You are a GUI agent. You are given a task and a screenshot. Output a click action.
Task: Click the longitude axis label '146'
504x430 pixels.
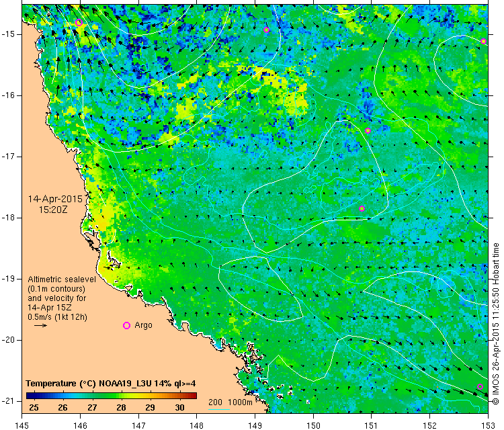point(80,425)
